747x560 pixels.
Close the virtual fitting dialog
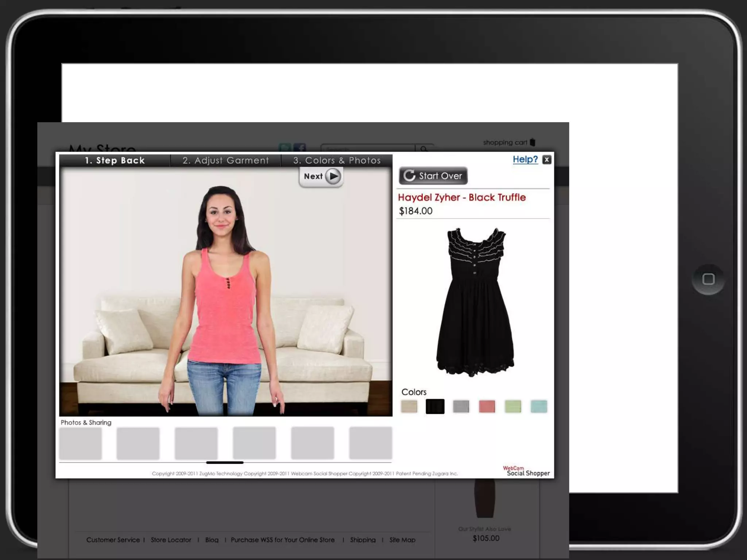click(546, 160)
